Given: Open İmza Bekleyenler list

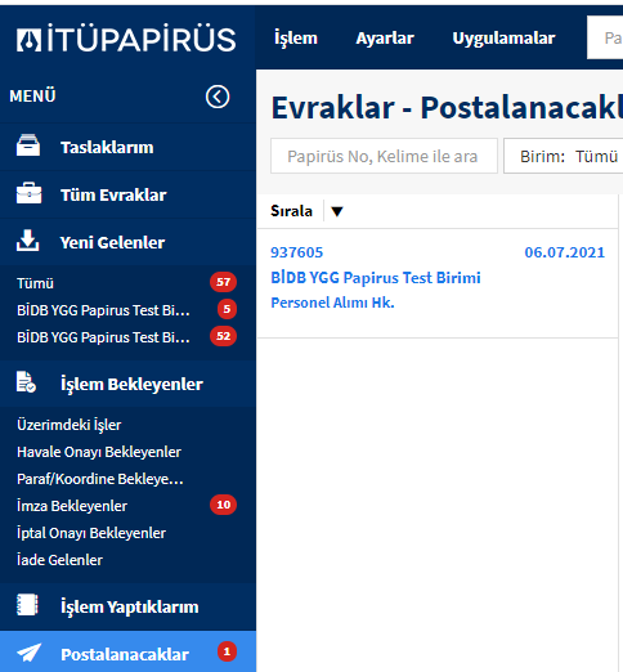Looking at the screenshot, I should [72, 506].
